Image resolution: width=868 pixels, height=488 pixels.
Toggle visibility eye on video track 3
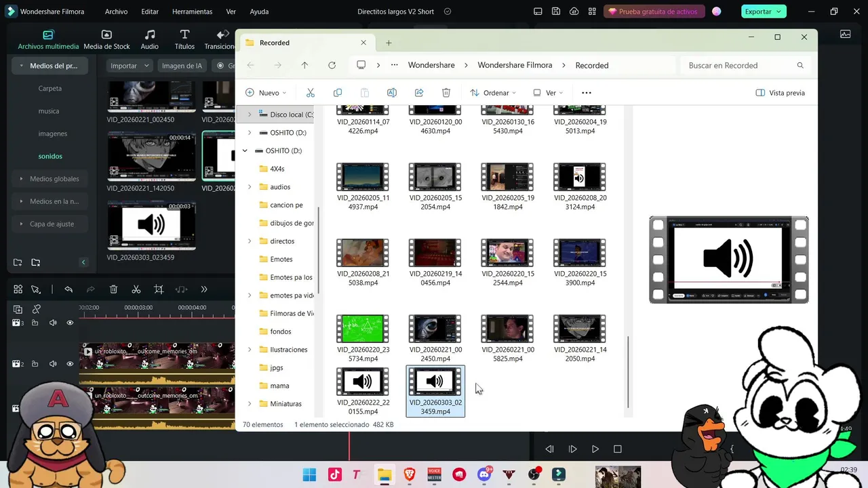70,323
